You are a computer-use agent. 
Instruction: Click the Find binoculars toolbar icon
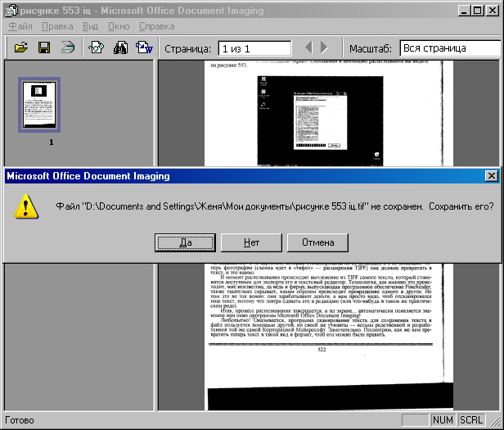pyautogui.click(x=120, y=48)
